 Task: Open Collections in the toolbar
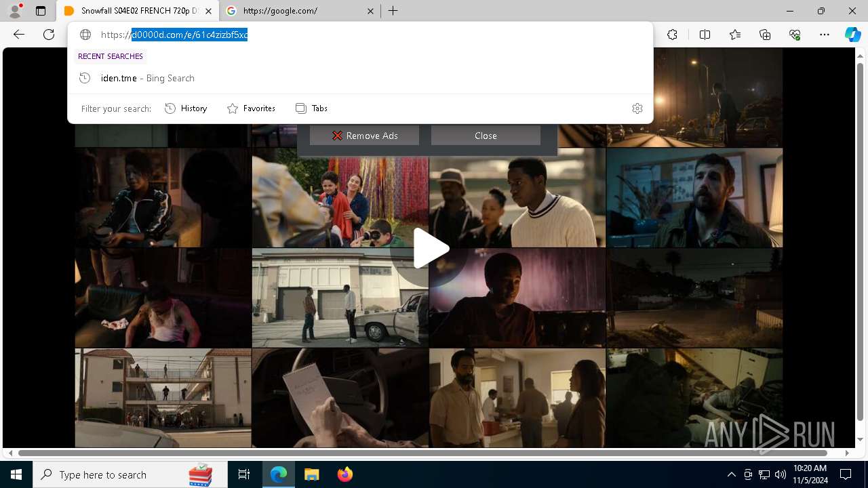point(765,35)
